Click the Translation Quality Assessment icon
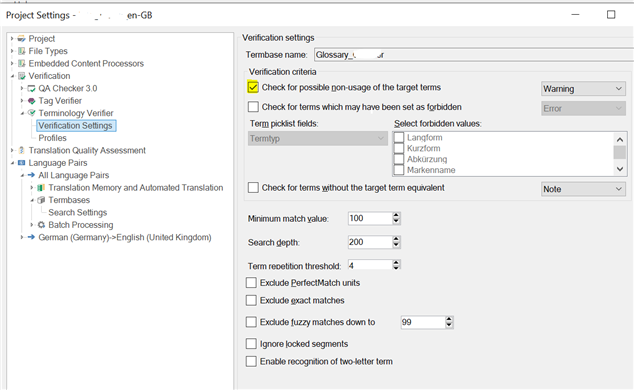Viewport: 634px width, 390px height. (x=21, y=150)
